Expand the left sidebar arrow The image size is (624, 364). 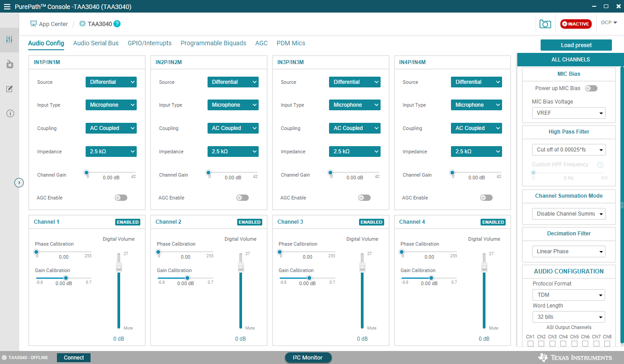pos(19,182)
